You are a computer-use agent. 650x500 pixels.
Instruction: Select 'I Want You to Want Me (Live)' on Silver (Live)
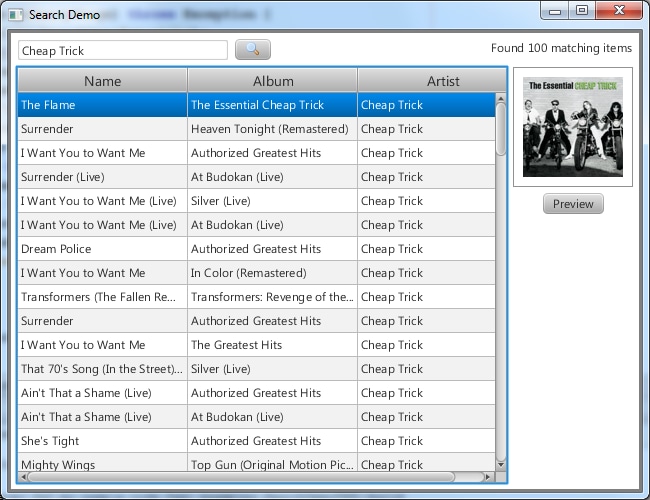[256, 201]
